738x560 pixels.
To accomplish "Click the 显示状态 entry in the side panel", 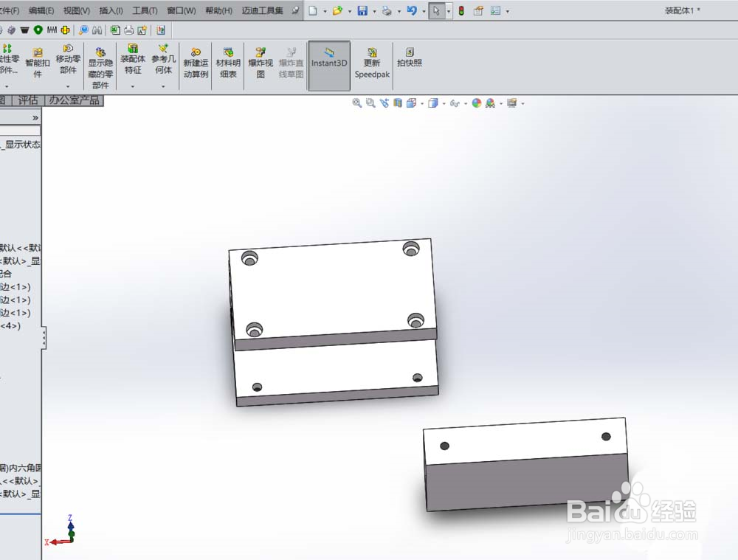I will (x=20, y=144).
